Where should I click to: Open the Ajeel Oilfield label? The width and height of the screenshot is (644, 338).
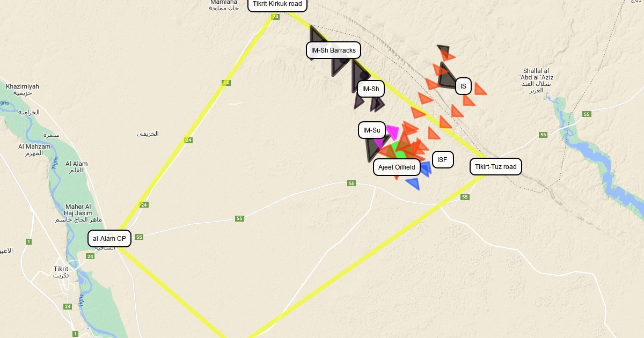(x=397, y=167)
